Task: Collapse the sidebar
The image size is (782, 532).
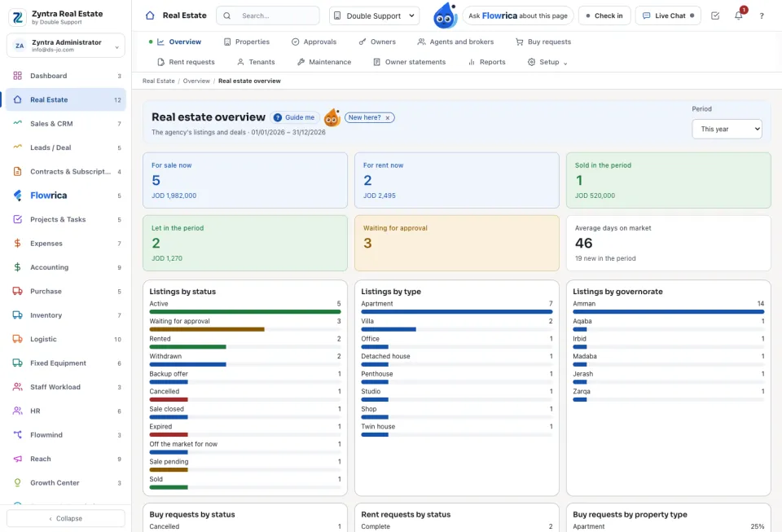Action: click(x=66, y=518)
